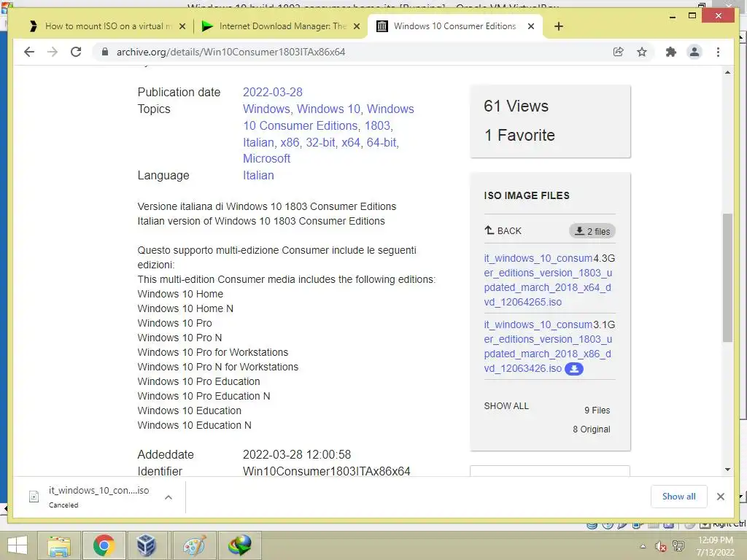Image resolution: width=747 pixels, height=560 pixels.
Task: Close the Internet Download Manager tab
Action: pos(356,26)
